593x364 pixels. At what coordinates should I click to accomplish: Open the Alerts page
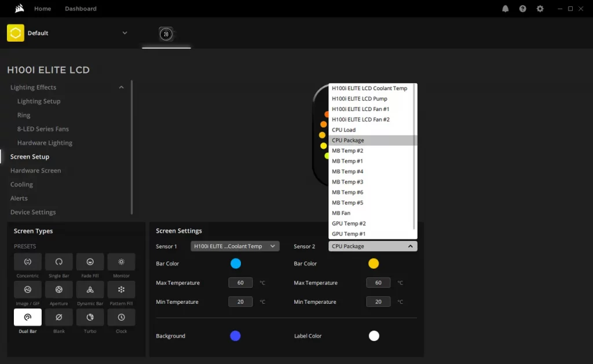tap(19, 198)
